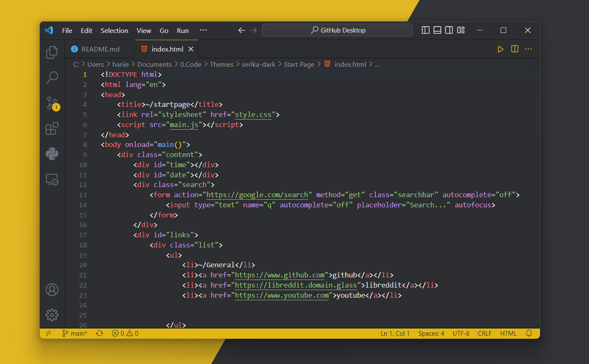Click the https://libreddit.domain.glass link
The width and height of the screenshot is (589, 364).
coord(296,285)
